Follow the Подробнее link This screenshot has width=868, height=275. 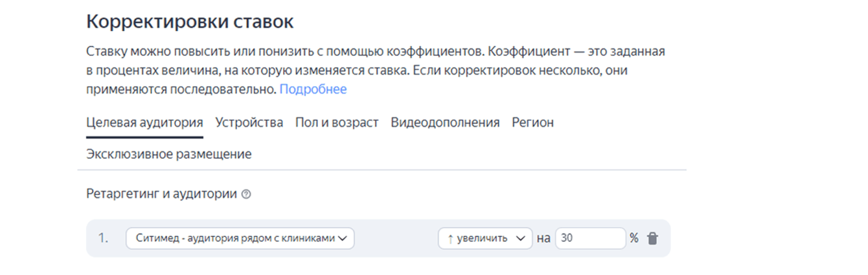313,89
